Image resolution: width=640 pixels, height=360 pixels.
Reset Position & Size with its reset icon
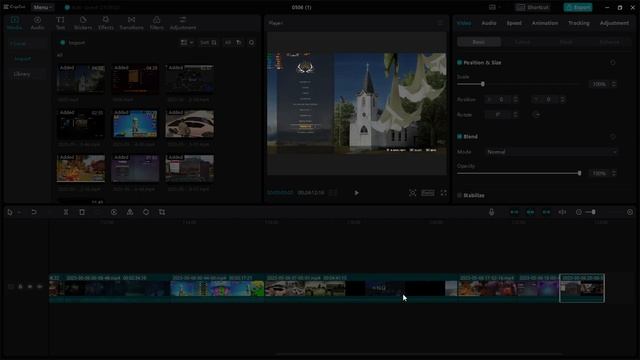click(x=613, y=62)
